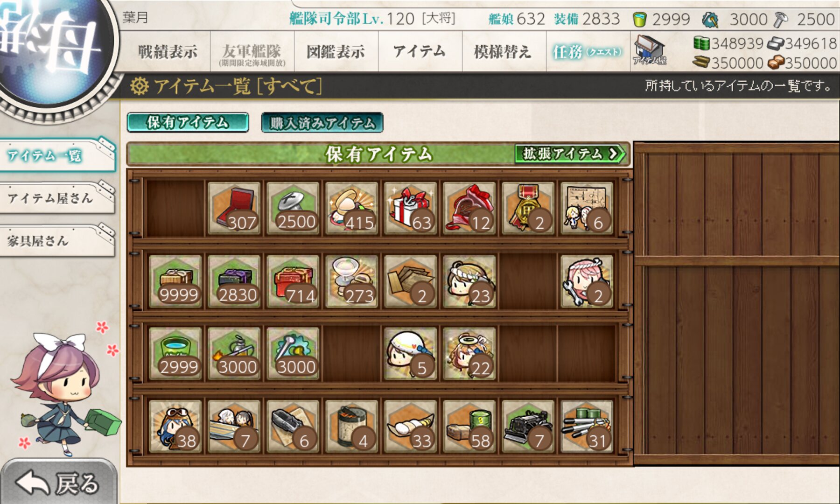Switch to the 購入済みアイテム tab

coord(322,123)
